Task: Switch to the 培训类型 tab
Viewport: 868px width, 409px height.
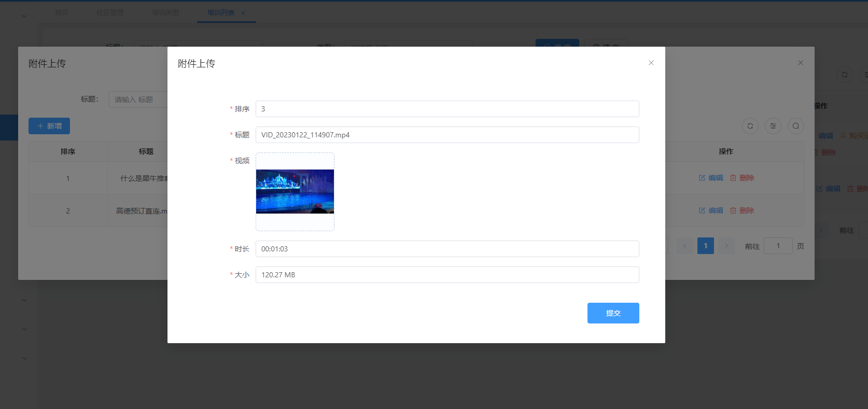Action: 165,12
